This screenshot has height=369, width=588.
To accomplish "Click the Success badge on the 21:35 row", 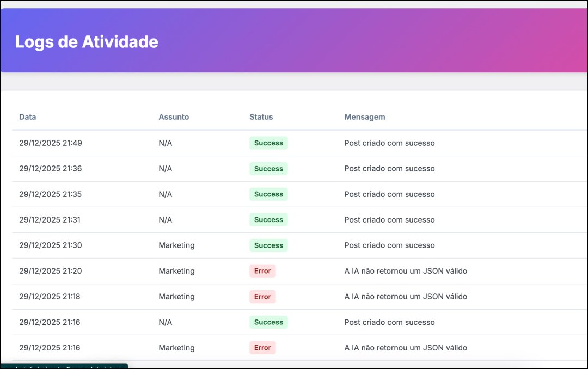I will coord(268,194).
